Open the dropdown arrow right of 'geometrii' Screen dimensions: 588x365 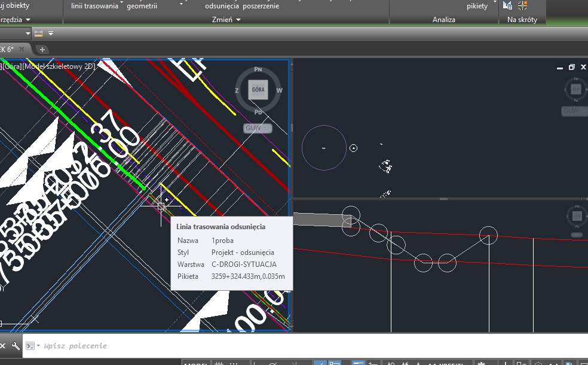pyautogui.click(x=182, y=4)
